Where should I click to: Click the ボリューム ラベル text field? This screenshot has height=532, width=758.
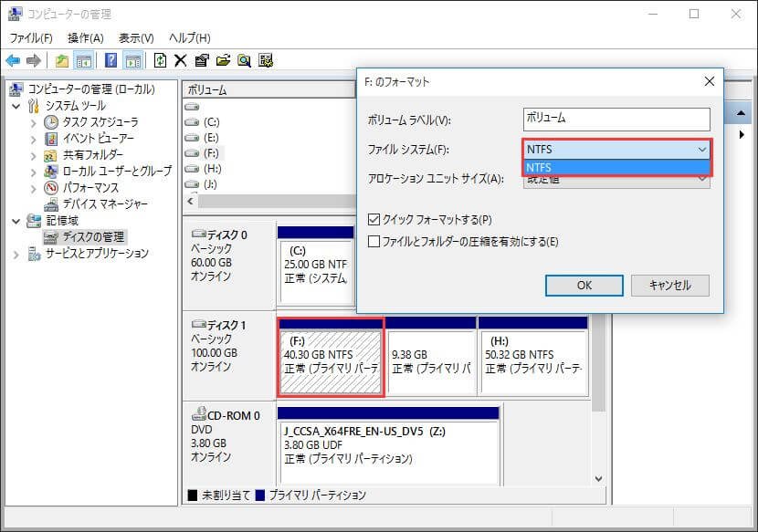616,120
